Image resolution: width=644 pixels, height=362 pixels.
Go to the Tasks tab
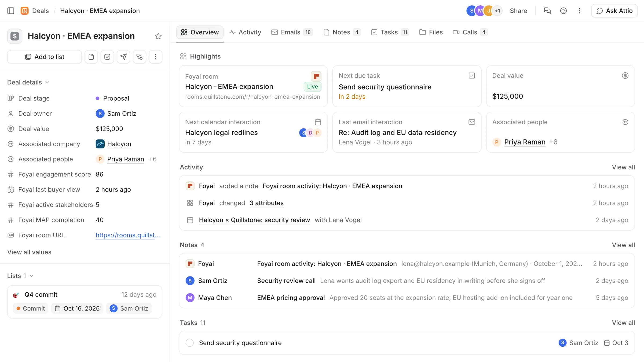pyautogui.click(x=390, y=32)
